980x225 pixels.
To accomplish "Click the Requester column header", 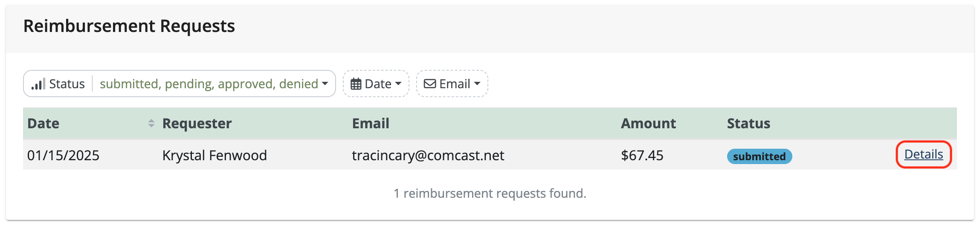I will click(197, 124).
